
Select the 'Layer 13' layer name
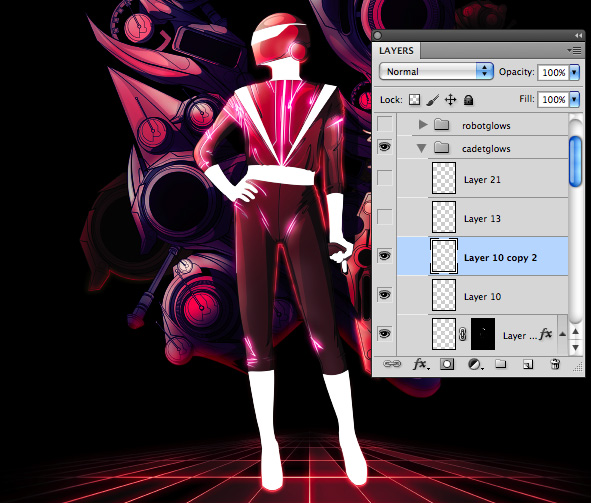coord(482,219)
